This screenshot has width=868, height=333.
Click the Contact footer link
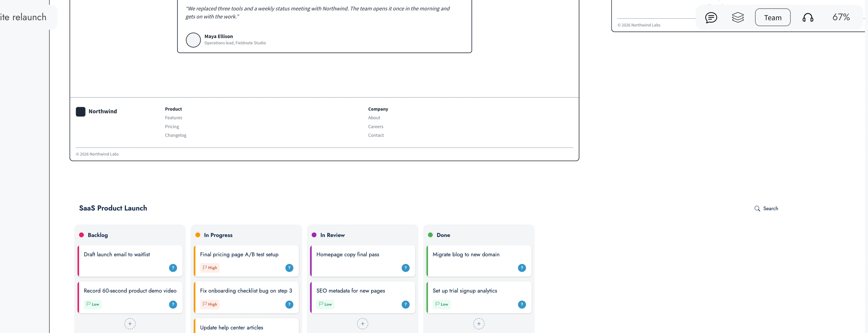376,135
